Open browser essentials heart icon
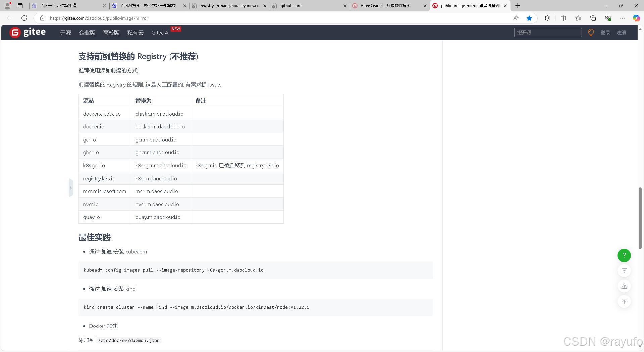Viewport: 644px width, 352px height. [608, 18]
